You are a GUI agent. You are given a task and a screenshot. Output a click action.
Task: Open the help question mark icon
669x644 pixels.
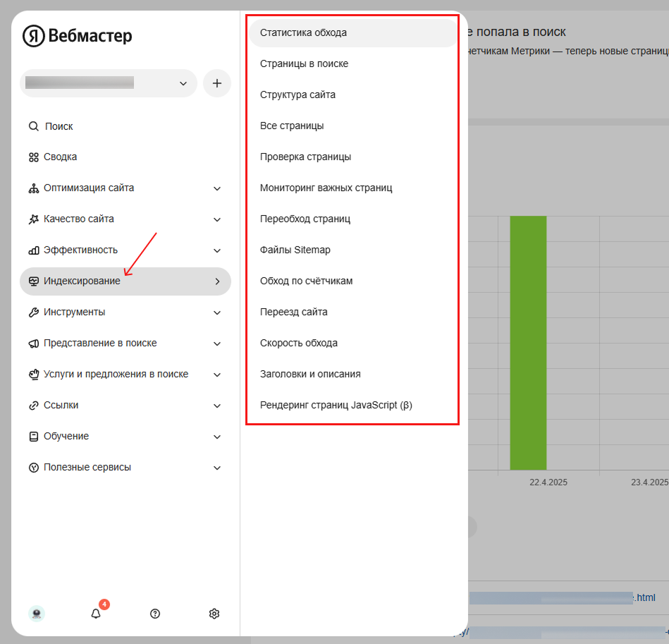point(155,614)
